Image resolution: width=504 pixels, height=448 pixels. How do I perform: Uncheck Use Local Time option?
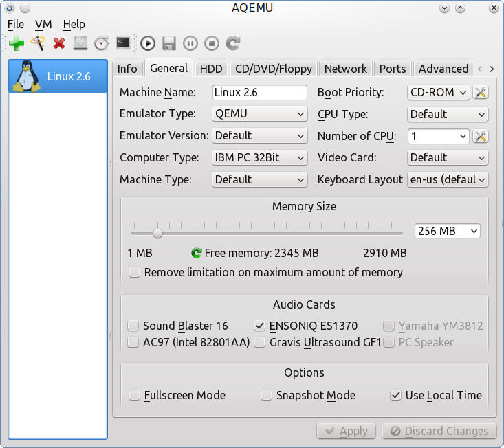tap(395, 395)
